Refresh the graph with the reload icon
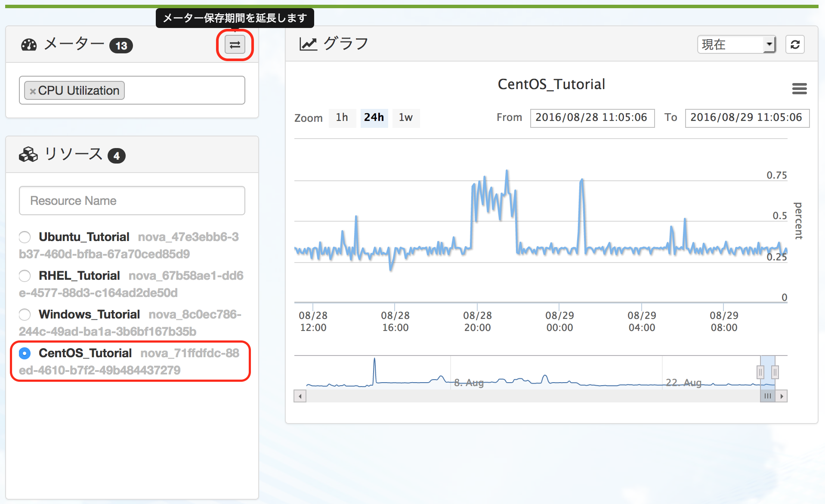 [x=795, y=44]
